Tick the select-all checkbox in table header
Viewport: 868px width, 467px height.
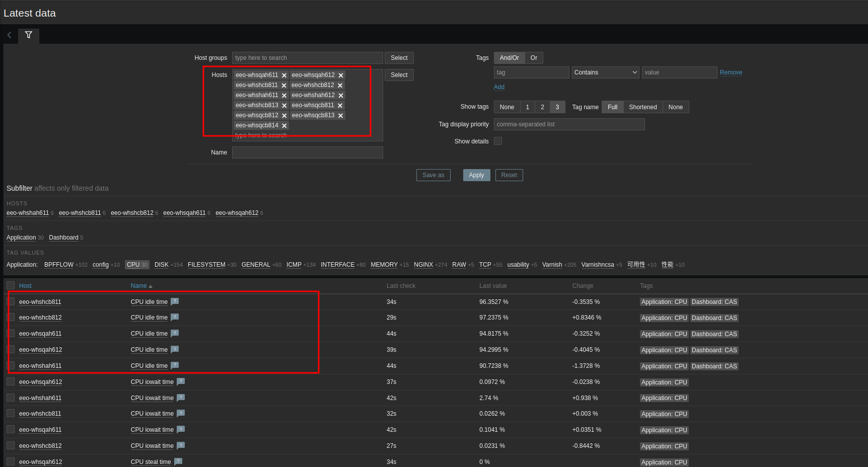pos(11,285)
